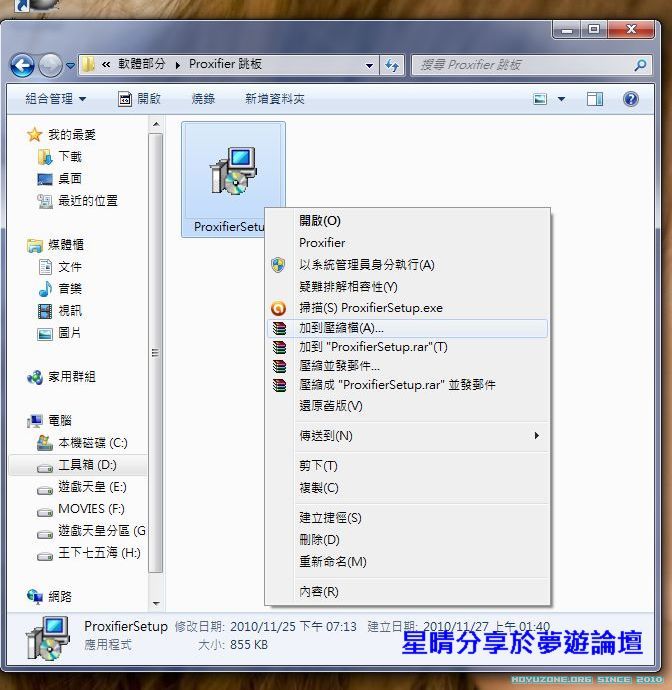Click WinRAR icon beside 壓縮成 ProxifierSetup.rar 並發郵件
This screenshot has width=672, height=690.
point(279,385)
